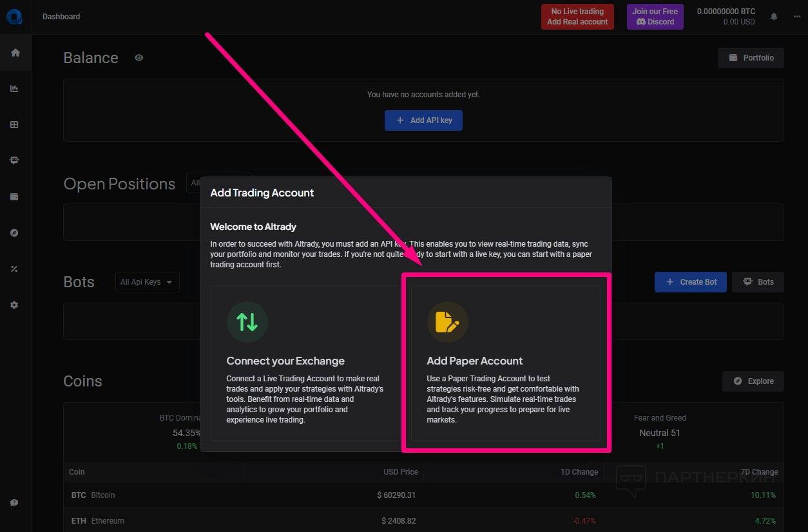
Task: Open the bots robot icon in sidebar
Action: click(15, 160)
